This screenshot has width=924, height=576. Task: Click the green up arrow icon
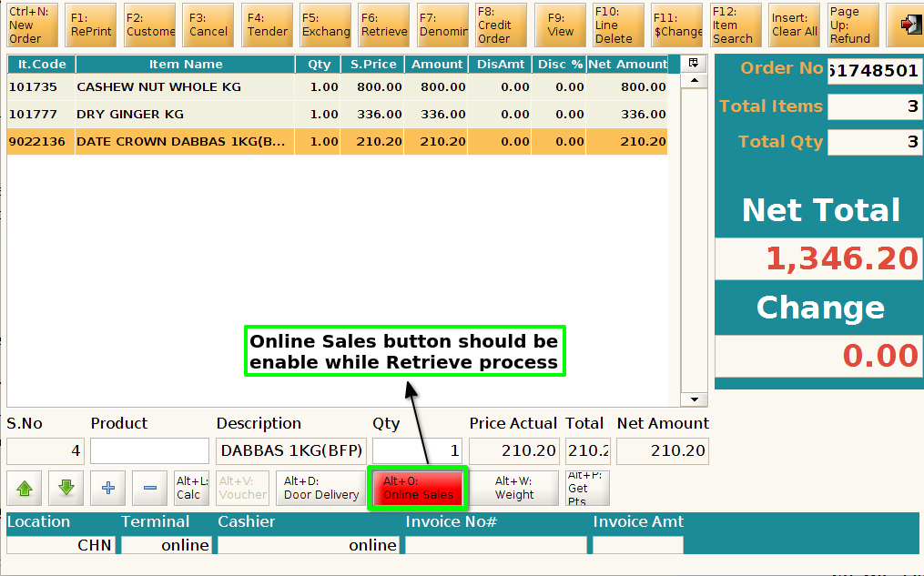(x=25, y=488)
